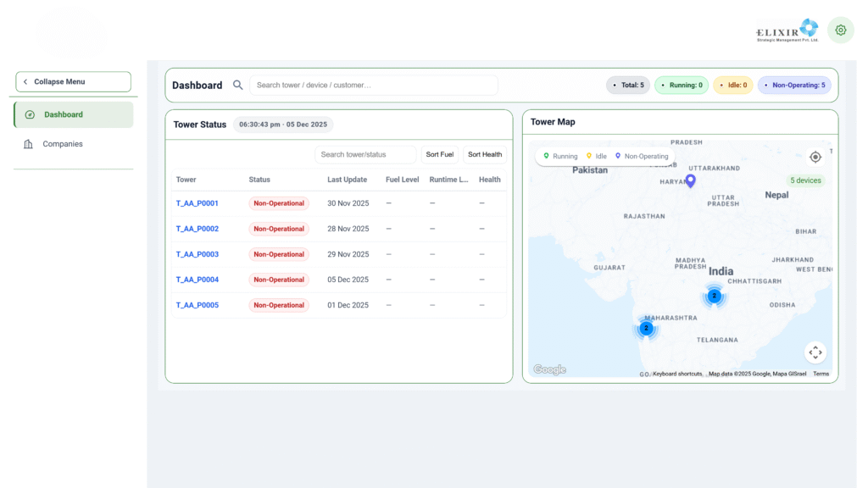Open the Companies menu item
Viewport: 868px width, 488px height.
[63, 144]
